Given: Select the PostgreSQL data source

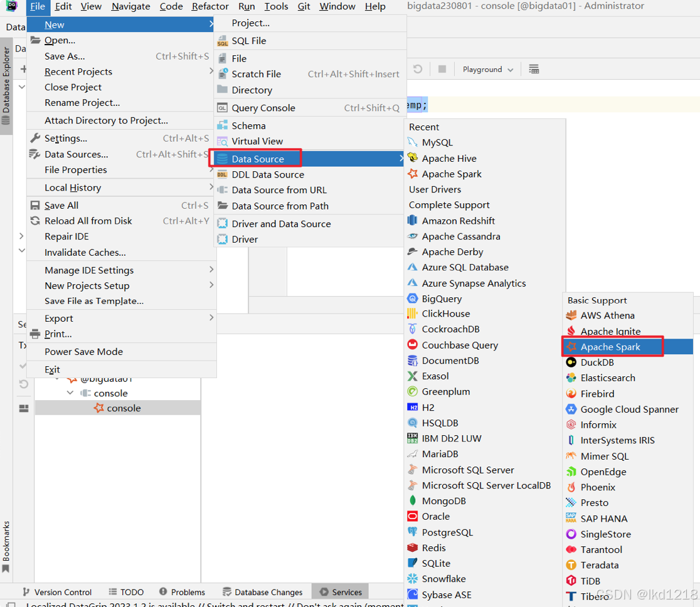Looking at the screenshot, I should [x=447, y=532].
